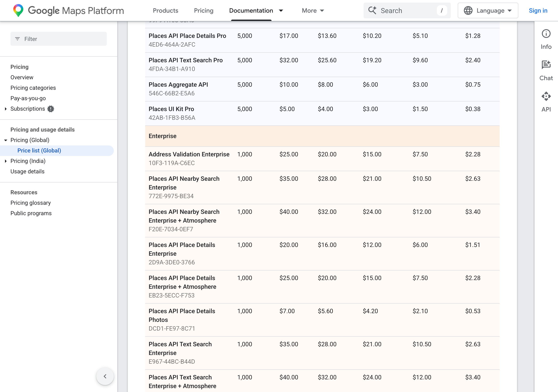Open the API panel icon

coord(546,96)
